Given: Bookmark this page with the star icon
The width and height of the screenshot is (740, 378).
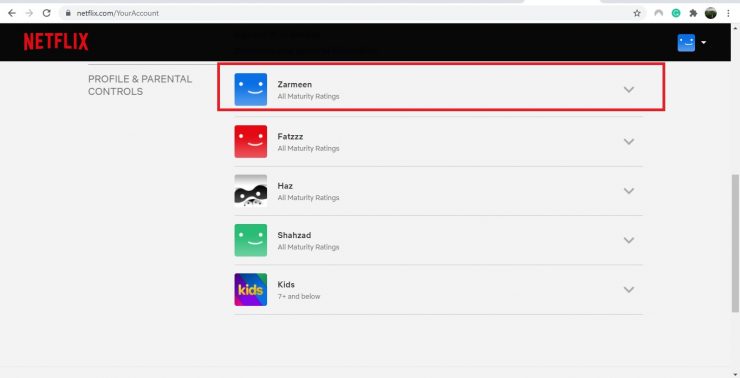Looking at the screenshot, I should (x=637, y=13).
